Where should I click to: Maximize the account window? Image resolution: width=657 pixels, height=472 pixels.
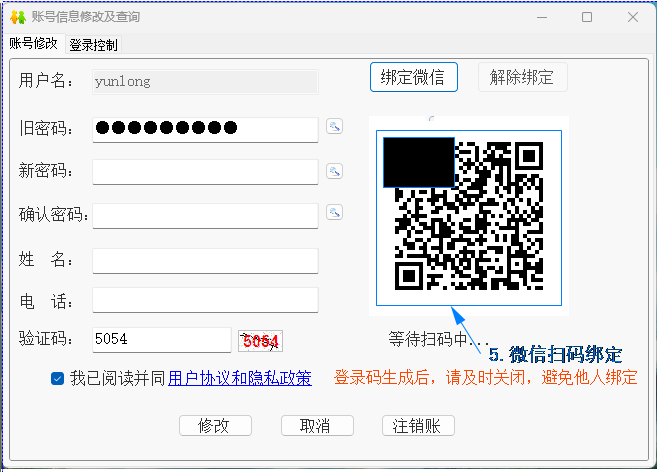click(x=587, y=17)
